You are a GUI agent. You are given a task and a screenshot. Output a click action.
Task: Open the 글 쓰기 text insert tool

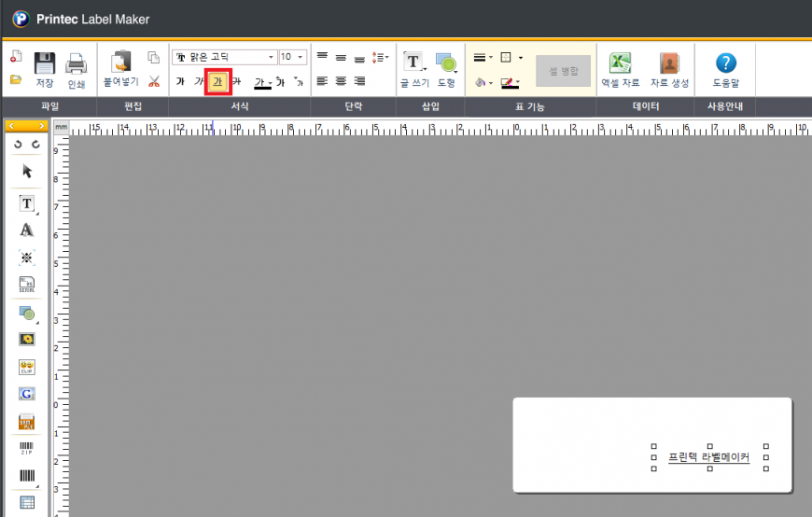[x=414, y=69]
